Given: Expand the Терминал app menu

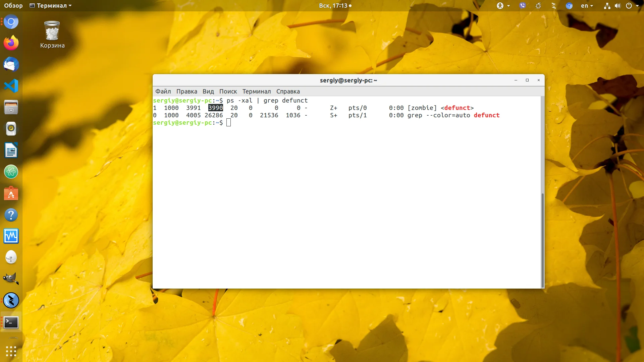Looking at the screenshot, I should tap(51, 6).
